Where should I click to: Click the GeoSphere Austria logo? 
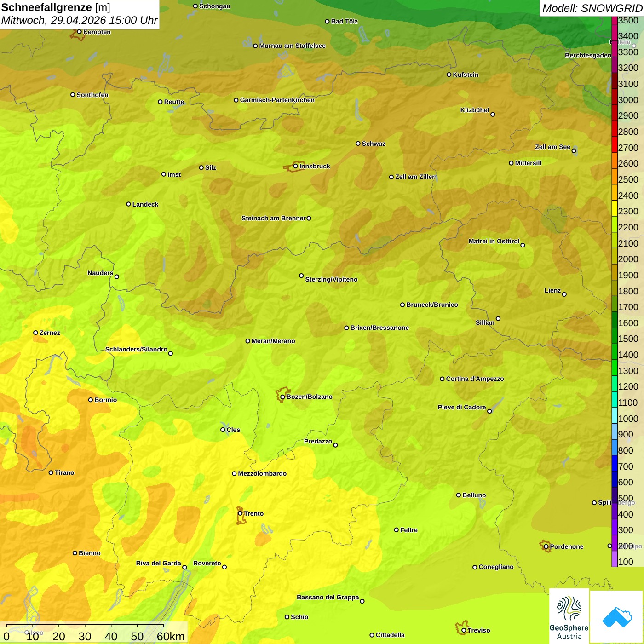click(x=569, y=616)
